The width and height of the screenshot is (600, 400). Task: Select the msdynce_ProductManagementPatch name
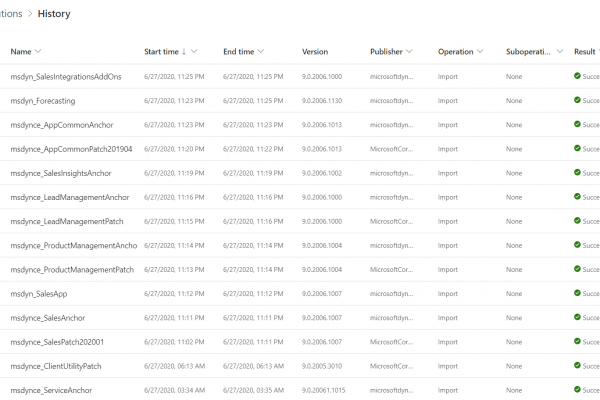pyautogui.click(x=72, y=270)
